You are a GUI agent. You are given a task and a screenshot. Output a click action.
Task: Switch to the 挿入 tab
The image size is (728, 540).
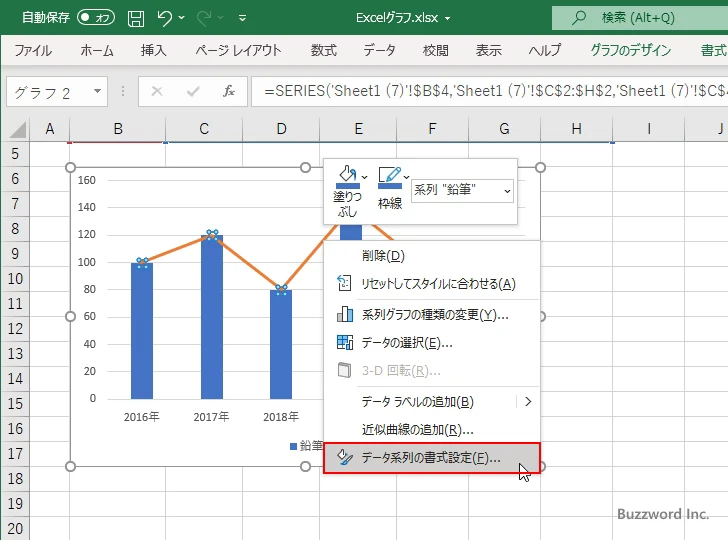coord(153,50)
